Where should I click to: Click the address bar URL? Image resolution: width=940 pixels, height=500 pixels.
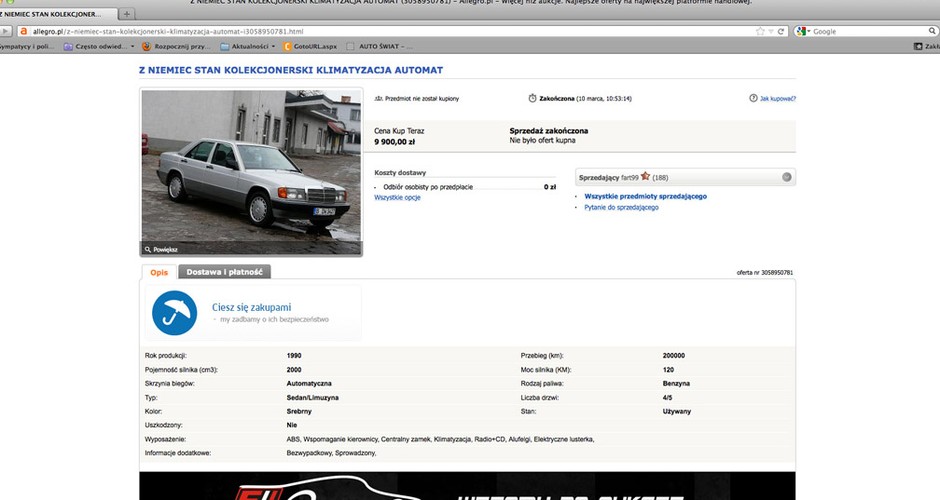coord(168,31)
